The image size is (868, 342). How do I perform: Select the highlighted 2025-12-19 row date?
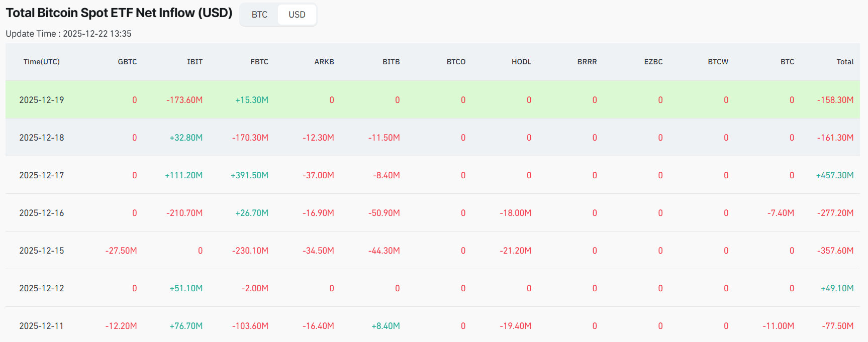pyautogui.click(x=42, y=100)
